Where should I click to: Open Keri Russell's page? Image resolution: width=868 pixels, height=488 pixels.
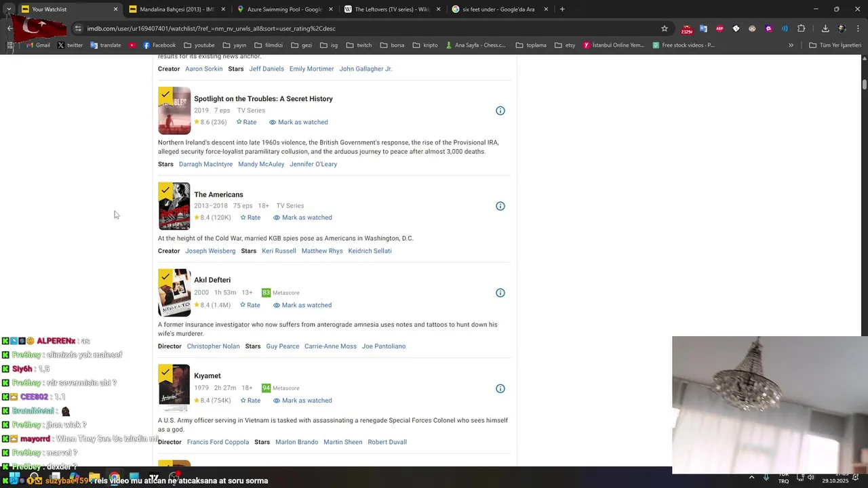tap(279, 251)
